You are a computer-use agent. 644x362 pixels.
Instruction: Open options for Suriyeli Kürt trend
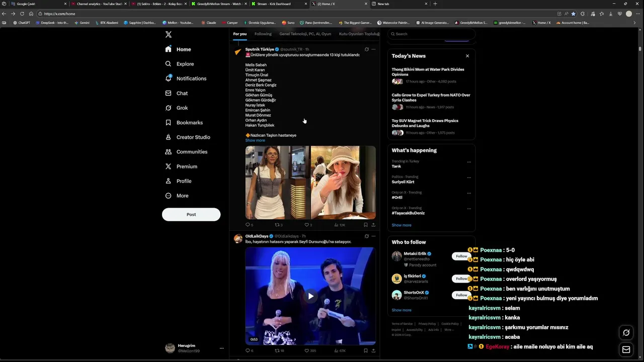(x=469, y=177)
